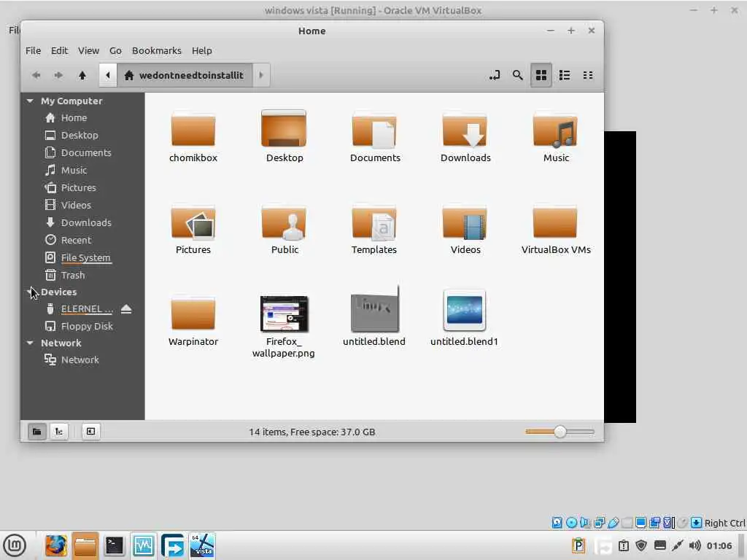Image resolution: width=747 pixels, height=560 pixels.
Task: Select the Public folder
Action: pos(284,222)
